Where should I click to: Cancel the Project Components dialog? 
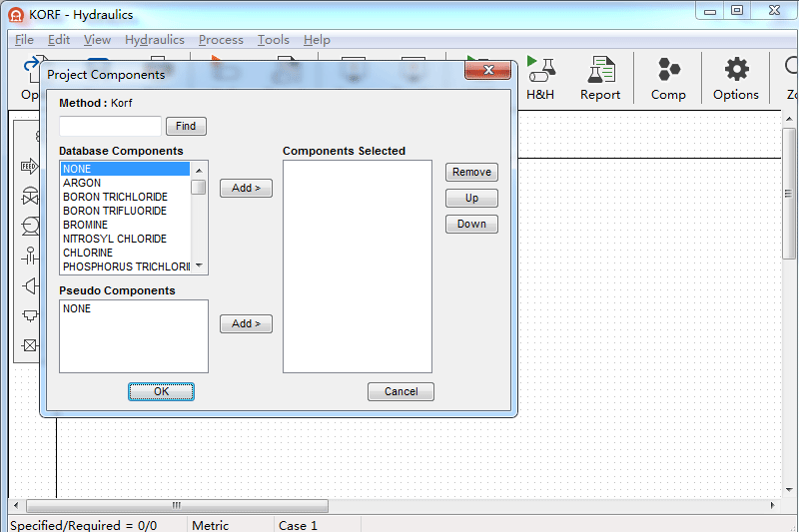click(x=401, y=391)
